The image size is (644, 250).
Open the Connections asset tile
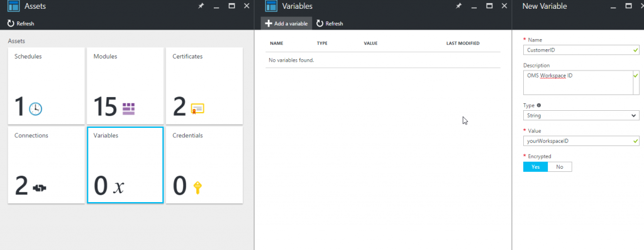46,165
